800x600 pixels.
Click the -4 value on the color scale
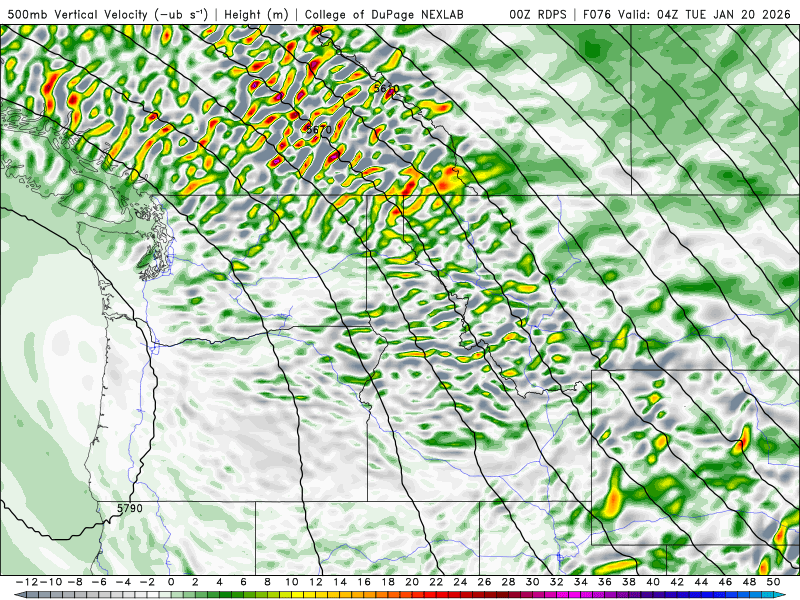pyautogui.click(x=123, y=582)
